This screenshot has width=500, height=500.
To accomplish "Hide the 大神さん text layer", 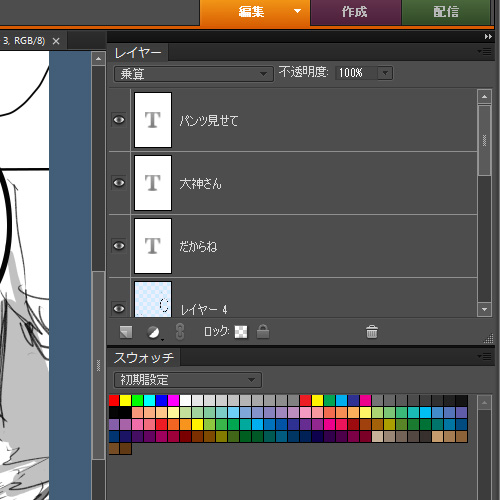I will click(119, 183).
